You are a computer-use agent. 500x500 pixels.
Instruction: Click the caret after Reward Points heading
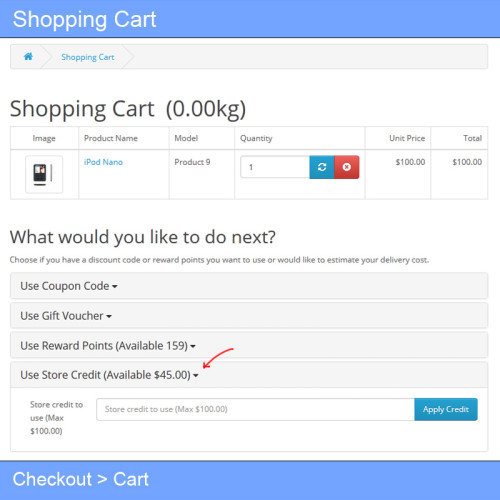point(193,347)
